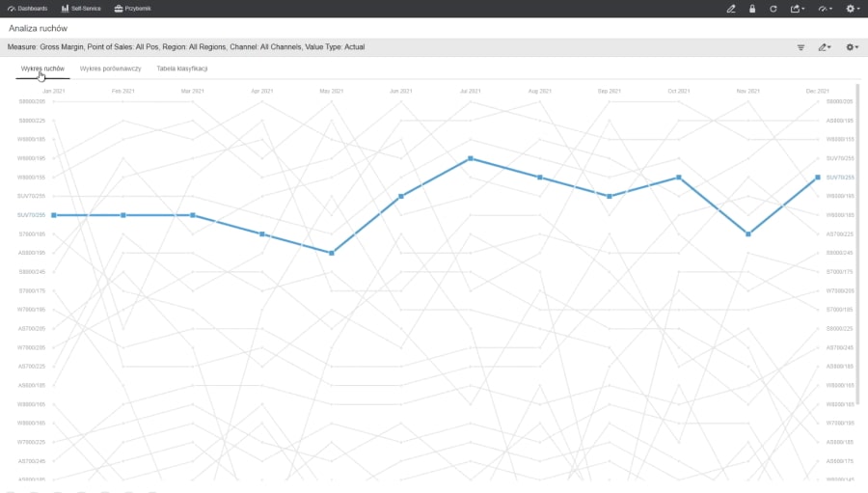Open the Self-Service section
The image size is (868, 493).
79,9
